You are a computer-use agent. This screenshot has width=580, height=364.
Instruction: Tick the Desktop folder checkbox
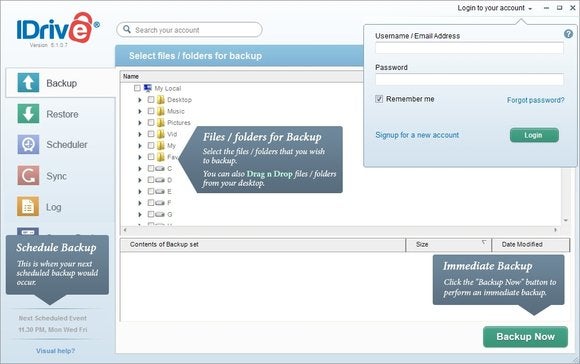tap(151, 100)
